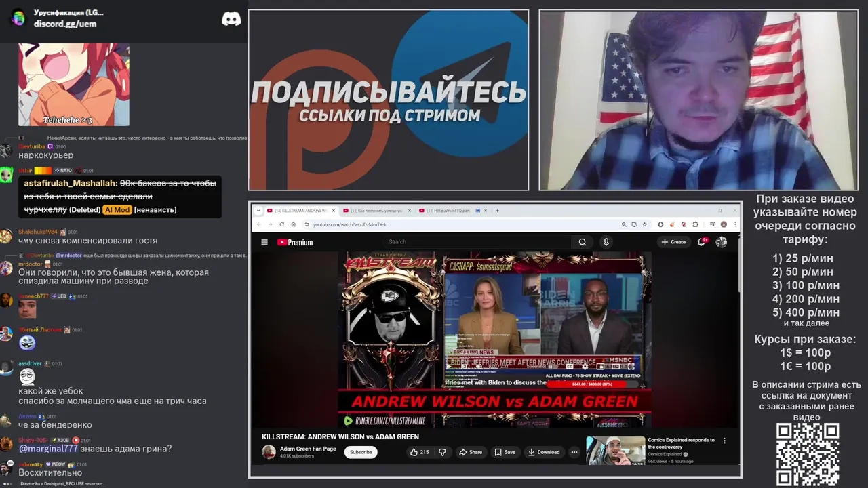868x488 pixels.
Task: Click the YouTube search magnifier button
Action: tap(582, 242)
